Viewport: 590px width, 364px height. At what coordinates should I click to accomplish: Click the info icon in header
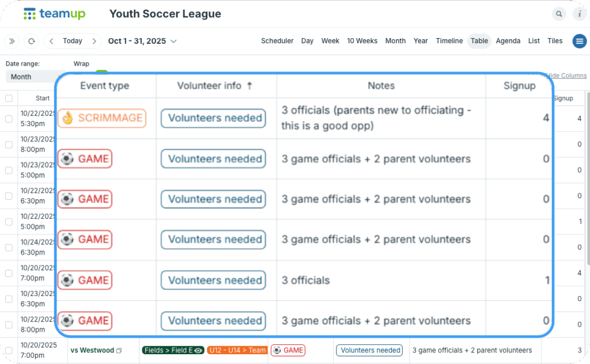578,14
